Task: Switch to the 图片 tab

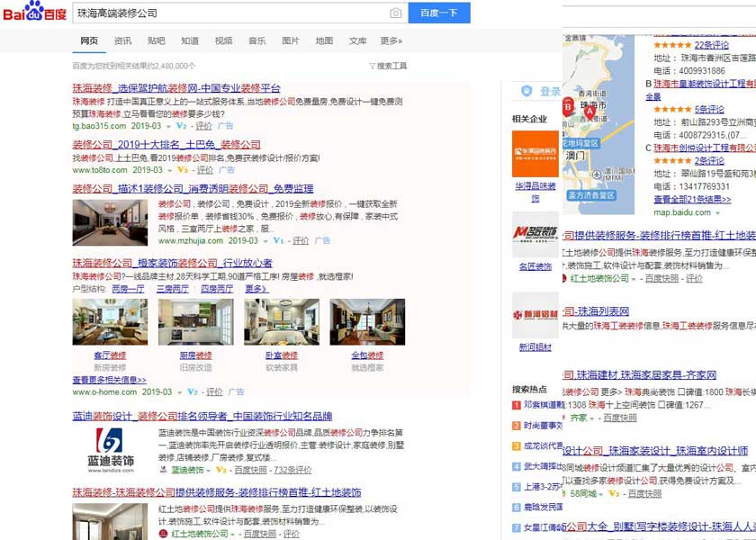Action: coord(291,41)
